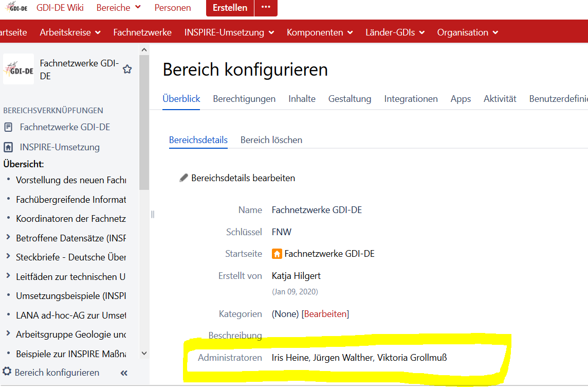Image resolution: width=588 pixels, height=387 pixels.
Task: Open the Länder-GDIs dropdown menu
Action: [x=395, y=32]
